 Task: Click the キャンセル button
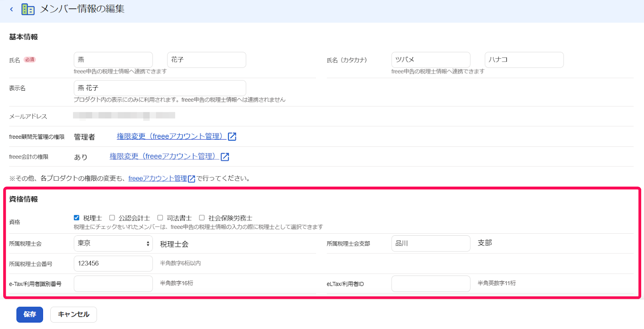click(x=74, y=315)
